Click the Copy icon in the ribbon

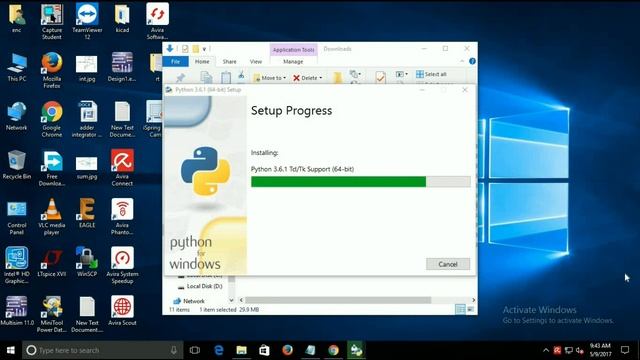pos(207,77)
